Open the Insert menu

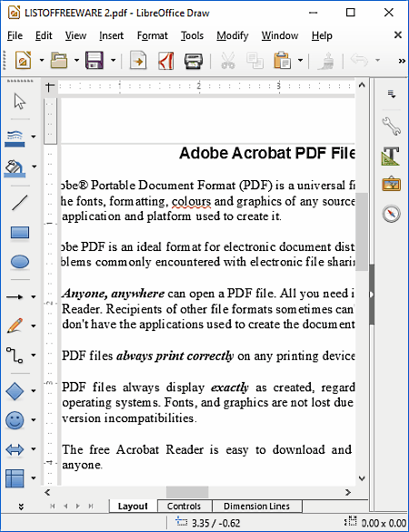coord(111,35)
